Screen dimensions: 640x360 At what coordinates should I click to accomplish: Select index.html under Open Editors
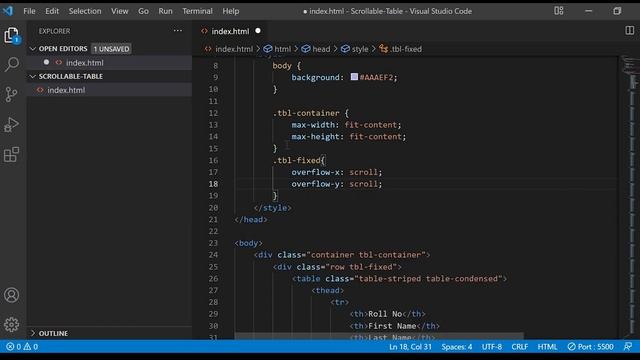pyautogui.click(x=109, y=62)
